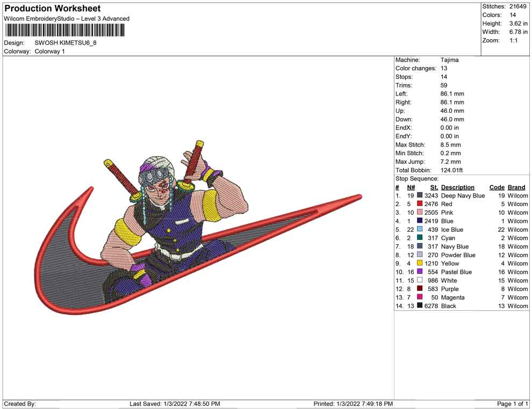Select the Ice Blue color swatch

click(420, 229)
